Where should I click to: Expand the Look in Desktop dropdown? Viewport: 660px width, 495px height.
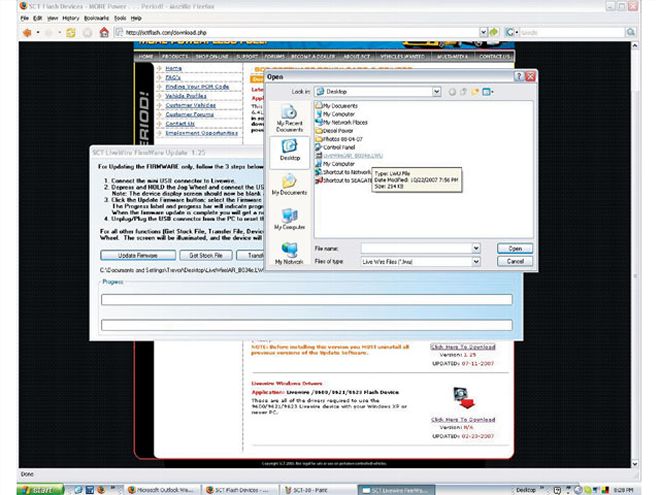pyautogui.click(x=436, y=91)
